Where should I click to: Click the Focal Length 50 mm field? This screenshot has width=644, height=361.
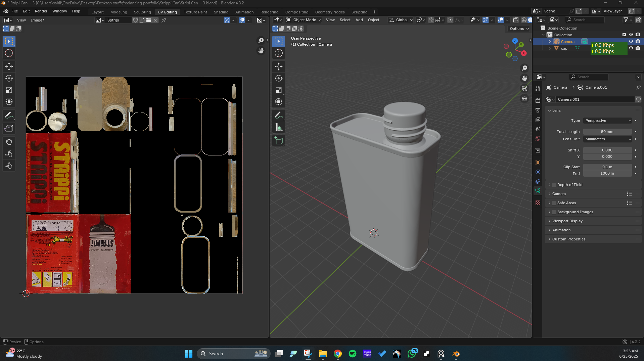tap(607, 132)
